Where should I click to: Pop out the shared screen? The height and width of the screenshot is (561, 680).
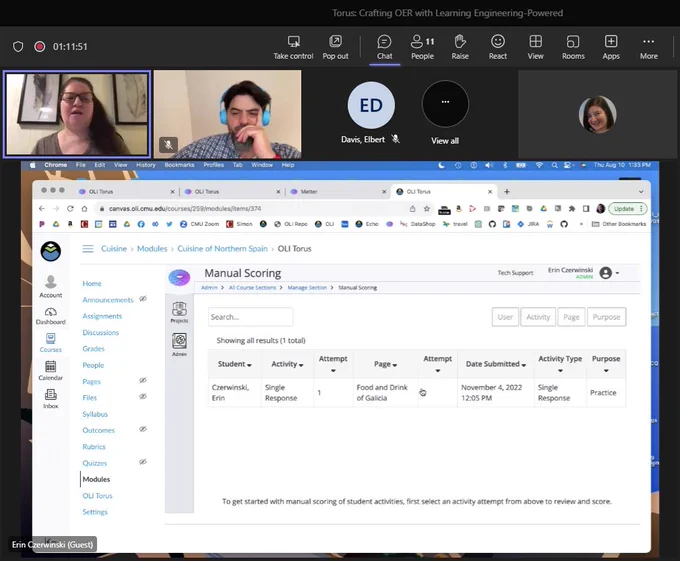pos(335,47)
